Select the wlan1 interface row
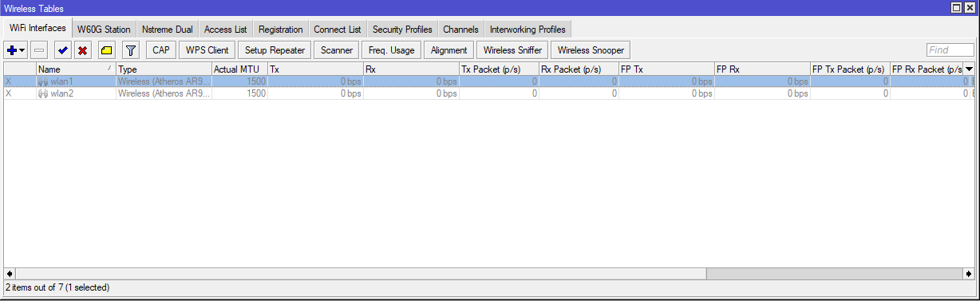 (x=489, y=81)
